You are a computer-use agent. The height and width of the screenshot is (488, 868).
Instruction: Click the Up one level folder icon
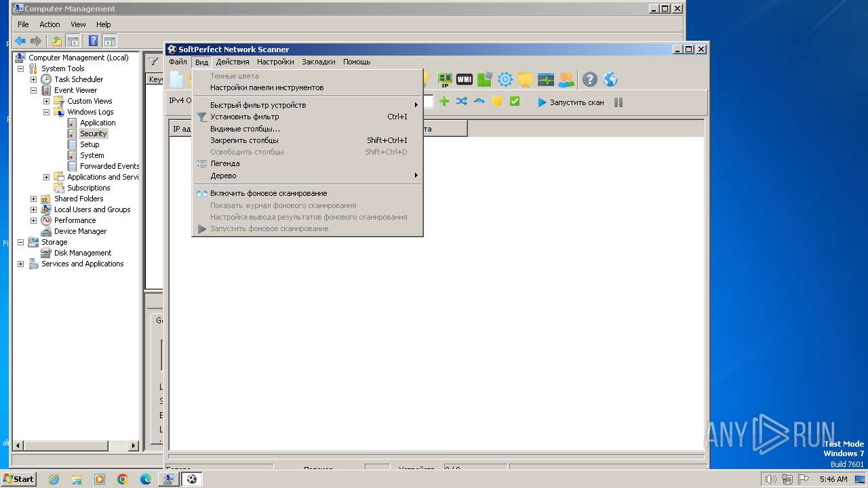(57, 41)
